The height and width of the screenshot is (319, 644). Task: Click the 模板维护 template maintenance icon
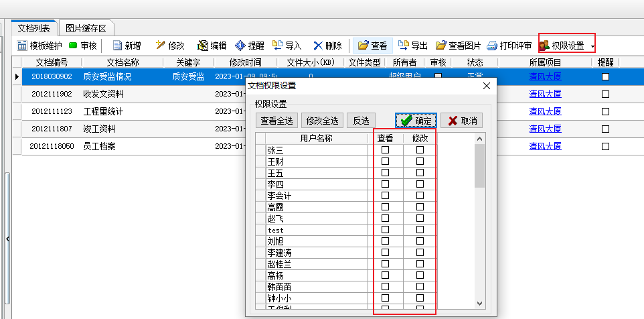(22, 46)
